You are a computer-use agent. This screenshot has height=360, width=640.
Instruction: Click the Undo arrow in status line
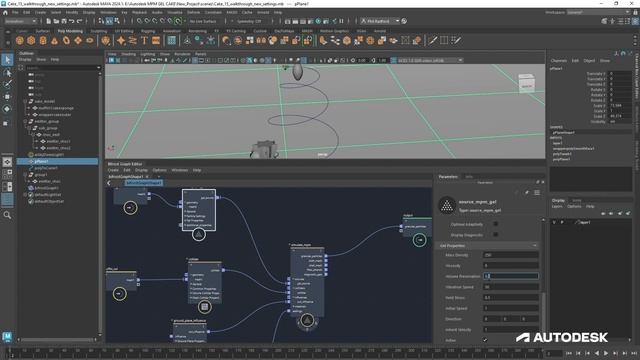coord(72,21)
